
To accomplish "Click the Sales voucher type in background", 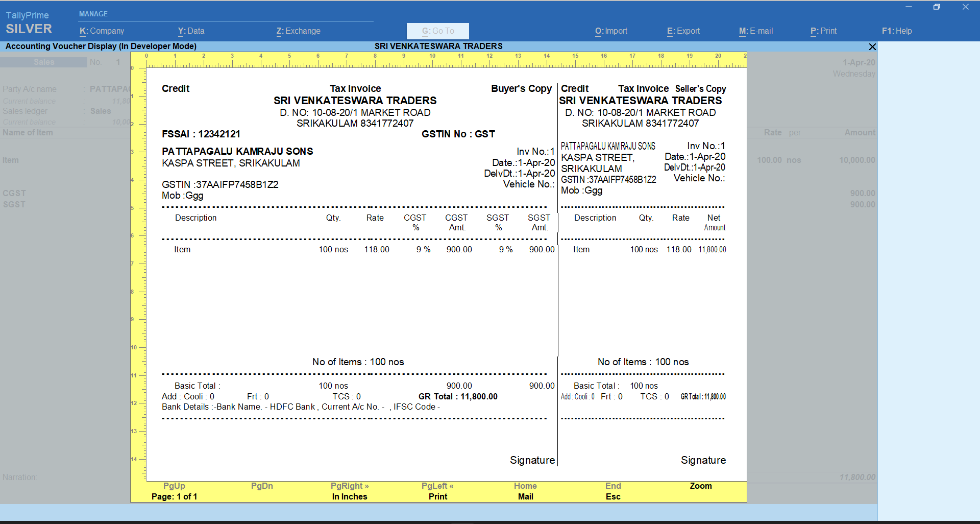I will [x=44, y=62].
